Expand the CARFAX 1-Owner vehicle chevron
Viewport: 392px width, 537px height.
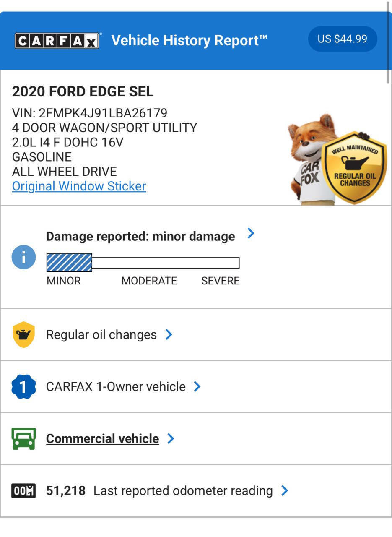[x=197, y=386]
